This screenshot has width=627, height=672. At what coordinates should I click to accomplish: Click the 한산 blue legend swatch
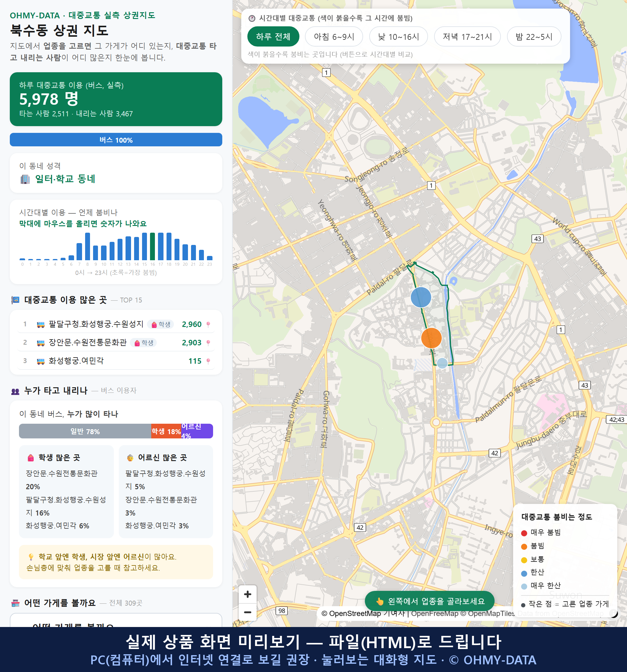click(x=524, y=573)
